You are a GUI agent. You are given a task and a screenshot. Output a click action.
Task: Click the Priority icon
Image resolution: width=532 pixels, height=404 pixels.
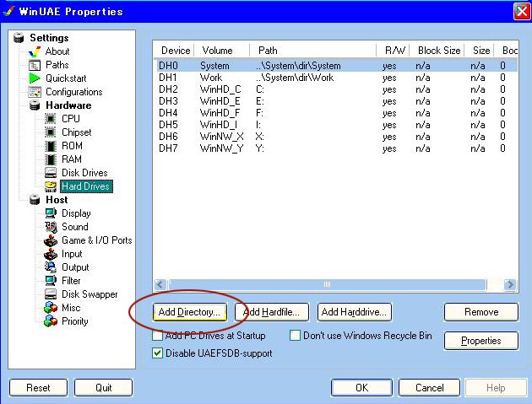coord(51,321)
